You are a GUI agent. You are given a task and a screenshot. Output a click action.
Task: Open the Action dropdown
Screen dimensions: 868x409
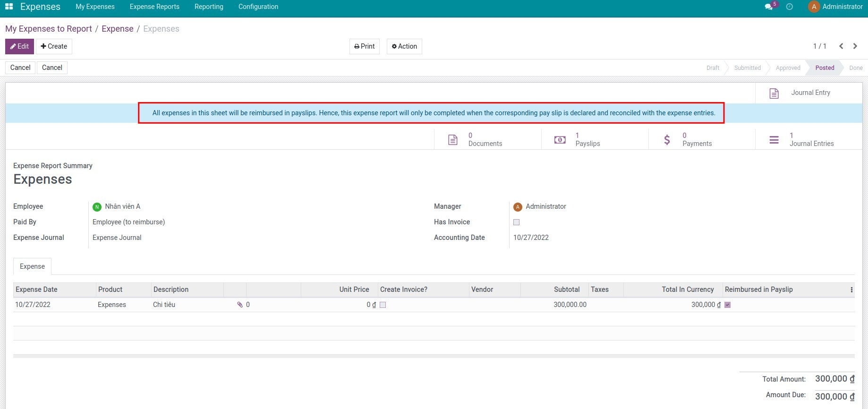click(404, 46)
